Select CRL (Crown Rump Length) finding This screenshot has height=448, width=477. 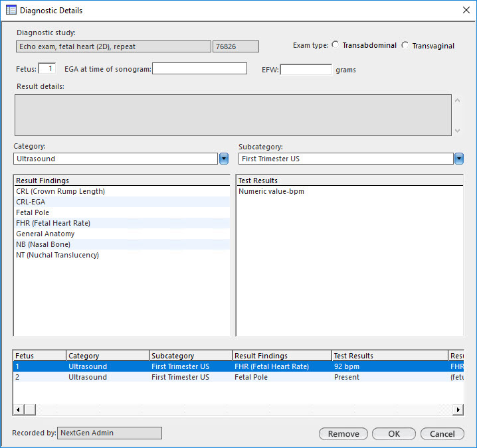pyautogui.click(x=123, y=191)
